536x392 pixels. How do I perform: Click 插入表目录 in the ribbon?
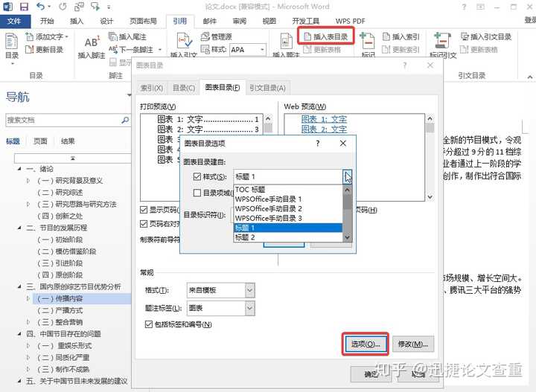[x=326, y=36]
